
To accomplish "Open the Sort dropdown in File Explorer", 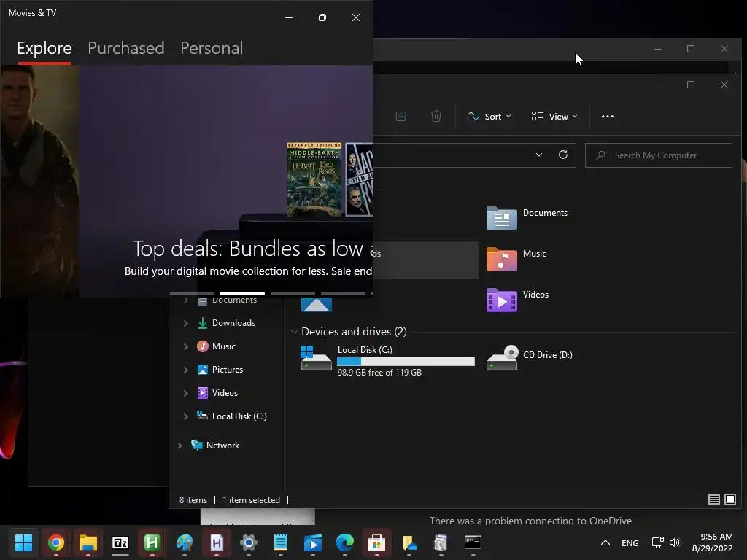I will tap(489, 116).
